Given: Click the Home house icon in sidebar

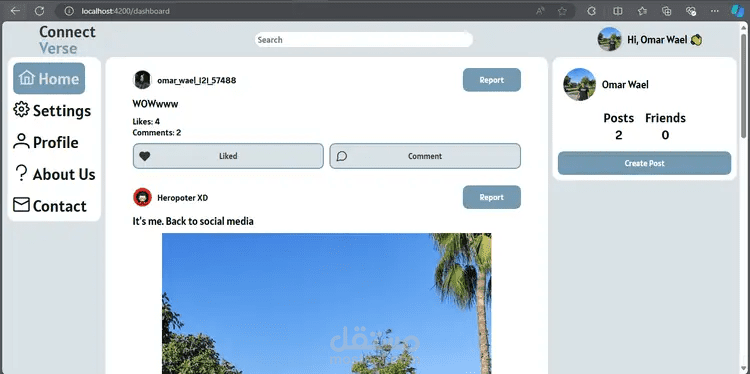Looking at the screenshot, I should (x=27, y=78).
